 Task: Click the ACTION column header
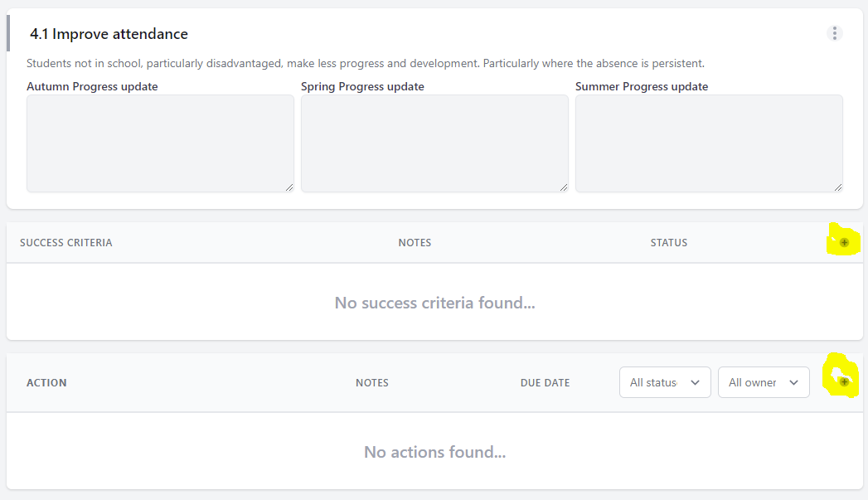click(x=46, y=383)
